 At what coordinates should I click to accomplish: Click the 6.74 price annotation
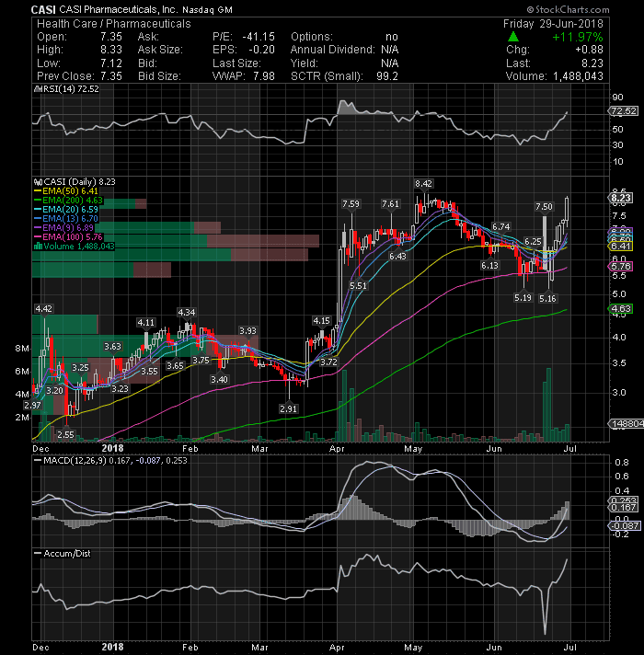(500, 227)
